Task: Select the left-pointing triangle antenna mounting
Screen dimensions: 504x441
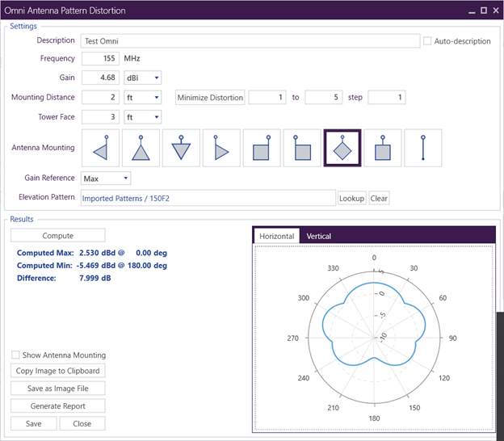Action: pyautogui.click(x=100, y=148)
